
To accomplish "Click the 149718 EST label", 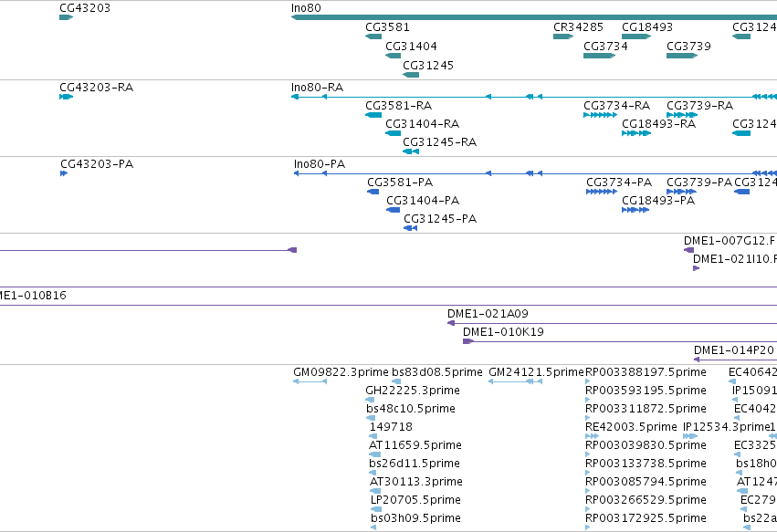I will click(x=391, y=427).
